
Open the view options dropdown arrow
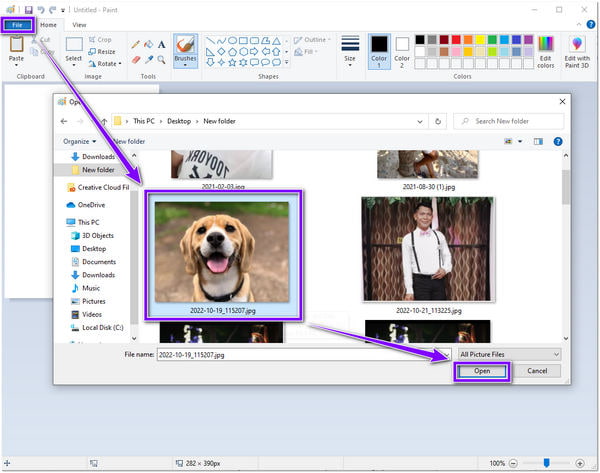point(520,142)
